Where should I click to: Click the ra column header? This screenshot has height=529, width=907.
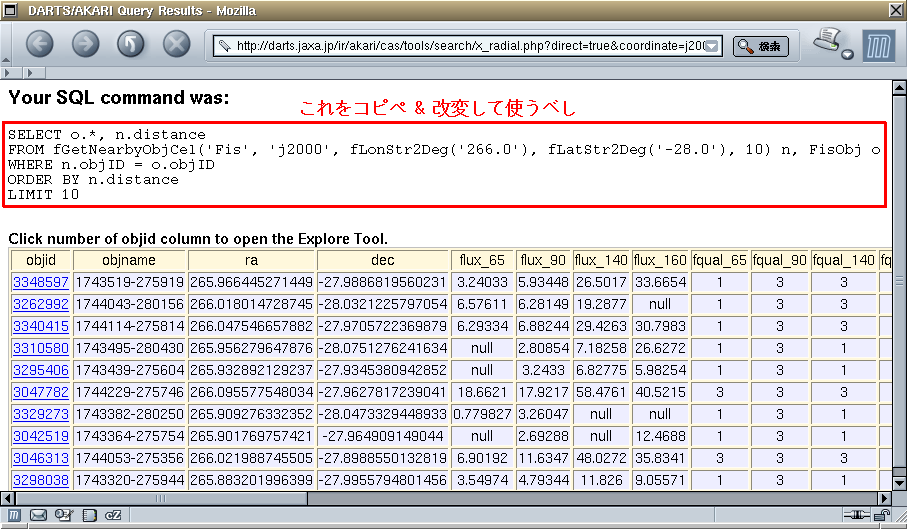[251, 260]
